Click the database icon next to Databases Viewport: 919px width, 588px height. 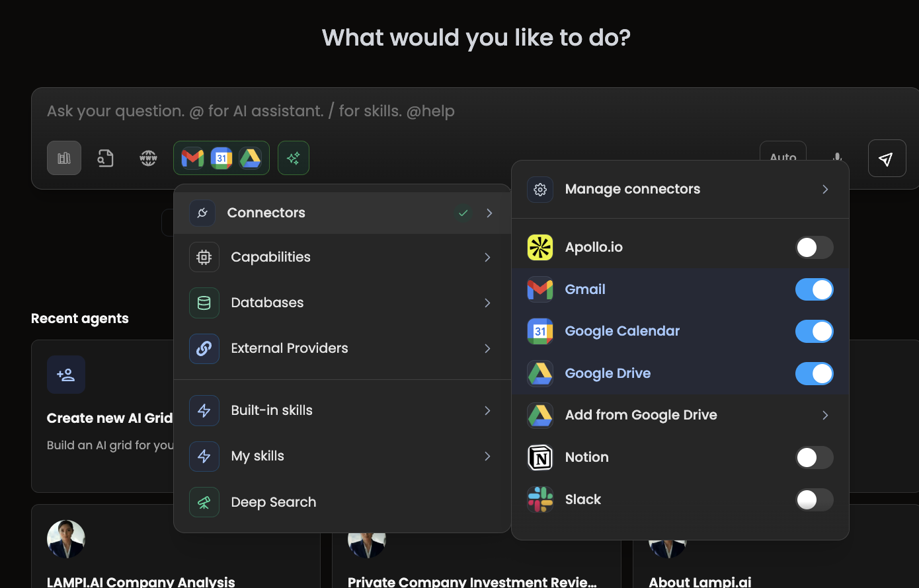point(204,303)
